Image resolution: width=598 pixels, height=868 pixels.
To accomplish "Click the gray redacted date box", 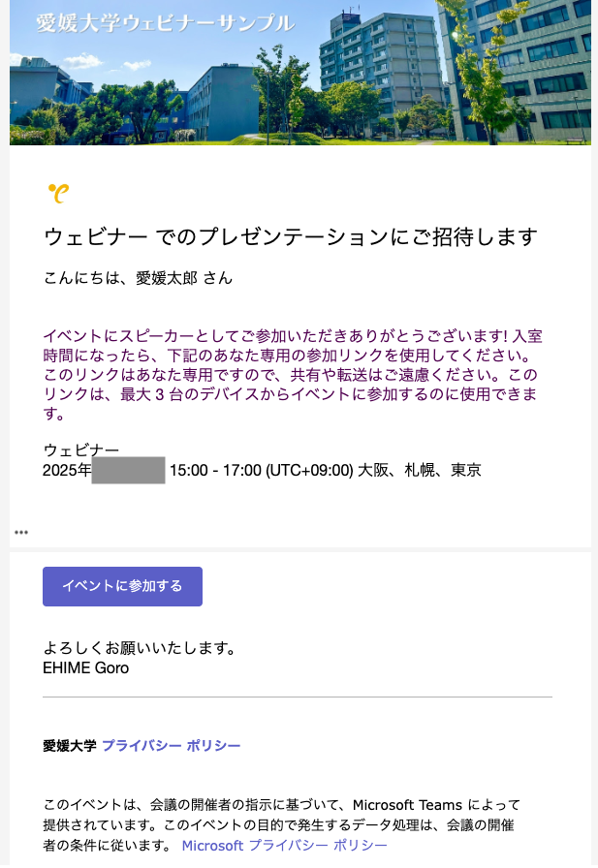I will click(x=129, y=471).
